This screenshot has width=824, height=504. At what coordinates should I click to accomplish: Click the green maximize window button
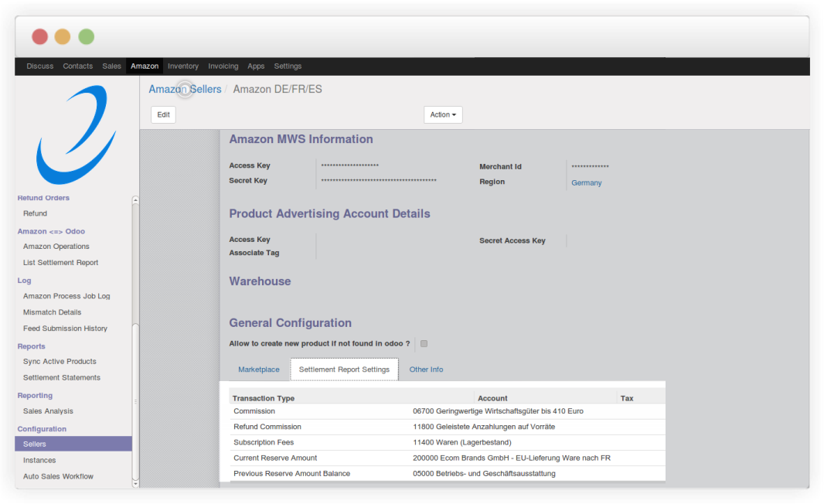click(86, 37)
